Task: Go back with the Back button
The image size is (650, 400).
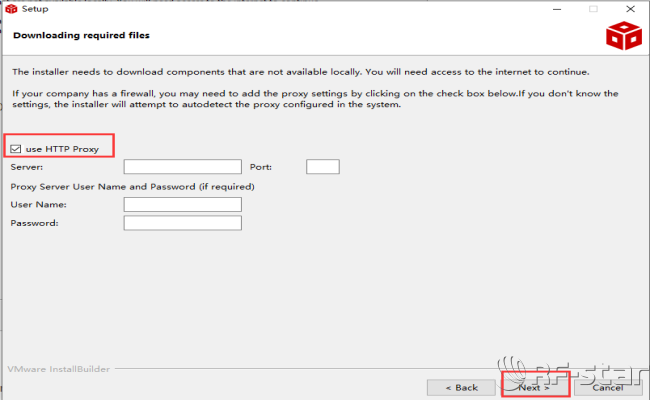Action: coord(460,387)
